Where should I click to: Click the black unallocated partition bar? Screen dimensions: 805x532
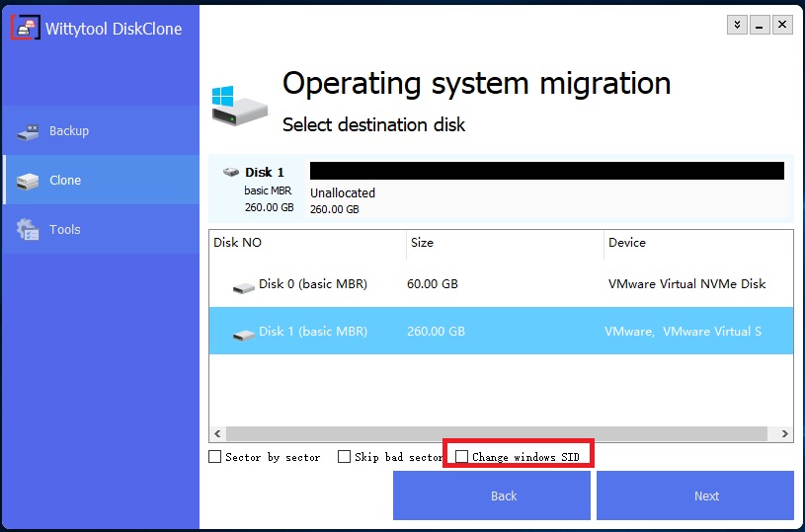click(x=547, y=171)
